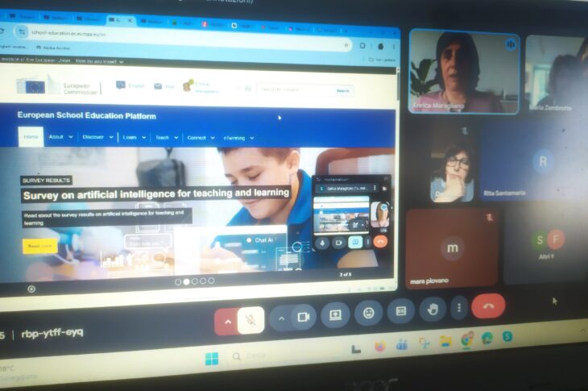
Task: Open the Chrome three-dot menu
Action: point(394,47)
